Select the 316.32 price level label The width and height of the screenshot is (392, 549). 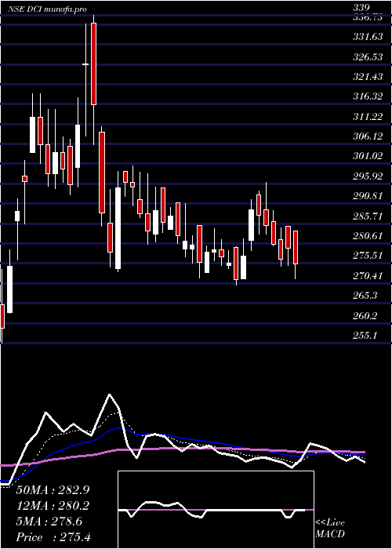(368, 96)
